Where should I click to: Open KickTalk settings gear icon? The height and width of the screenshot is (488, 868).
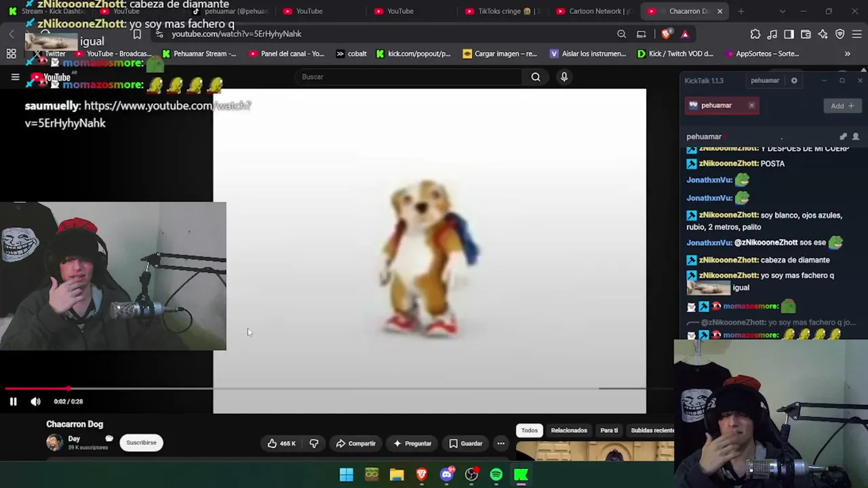click(x=794, y=81)
